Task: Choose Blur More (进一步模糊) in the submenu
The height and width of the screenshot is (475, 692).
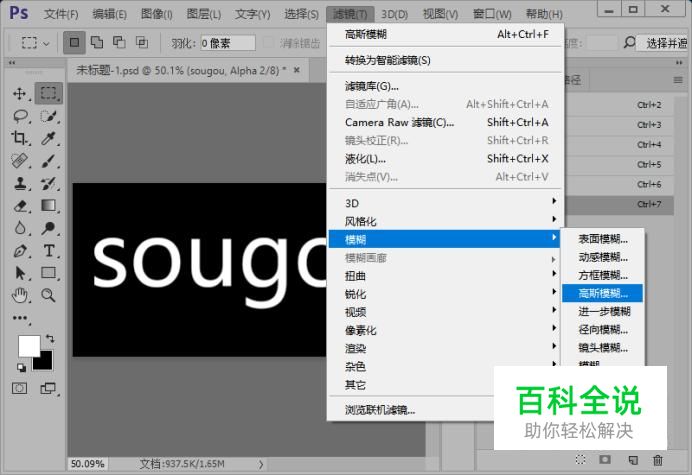Action: click(602, 311)
